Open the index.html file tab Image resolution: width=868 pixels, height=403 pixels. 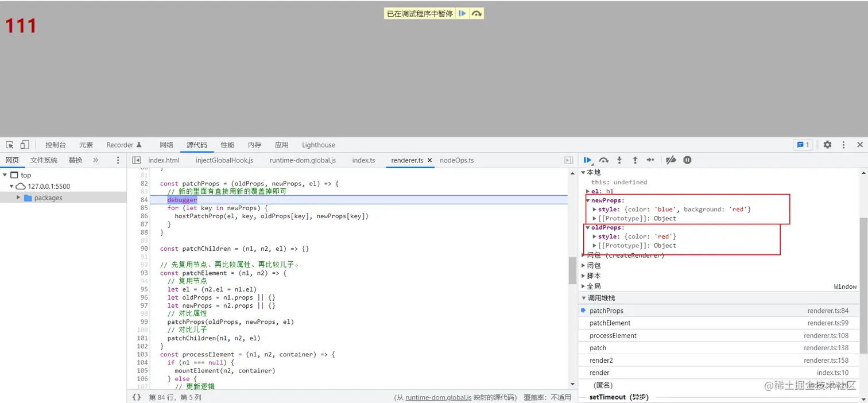point(164,160)
